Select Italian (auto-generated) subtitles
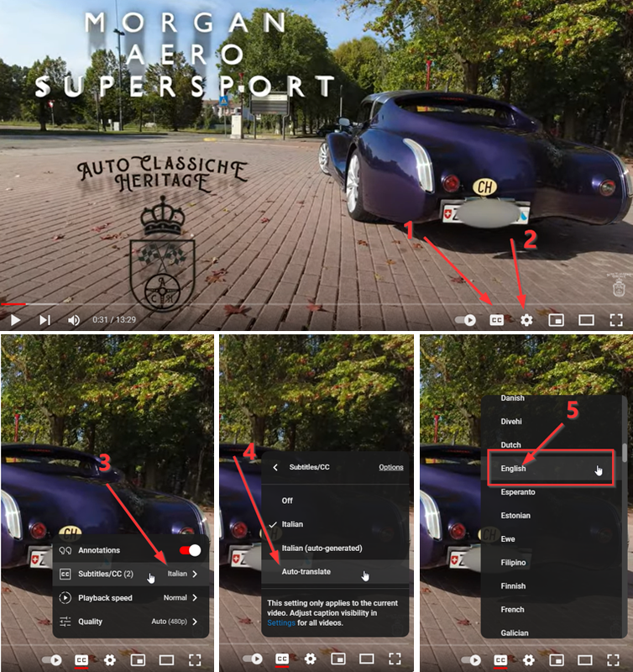The height and width of the screenshot is (672, 633). (335, 549)
